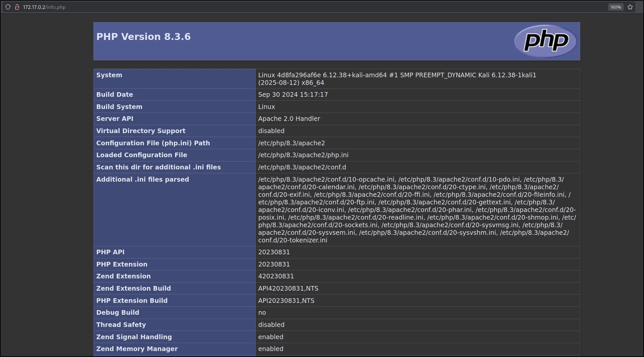The width and height of the screenshot is (644, 357).
Task: Select '/etc/php/8.3/apache2/php.ini' value
Action: coord(303,155)
